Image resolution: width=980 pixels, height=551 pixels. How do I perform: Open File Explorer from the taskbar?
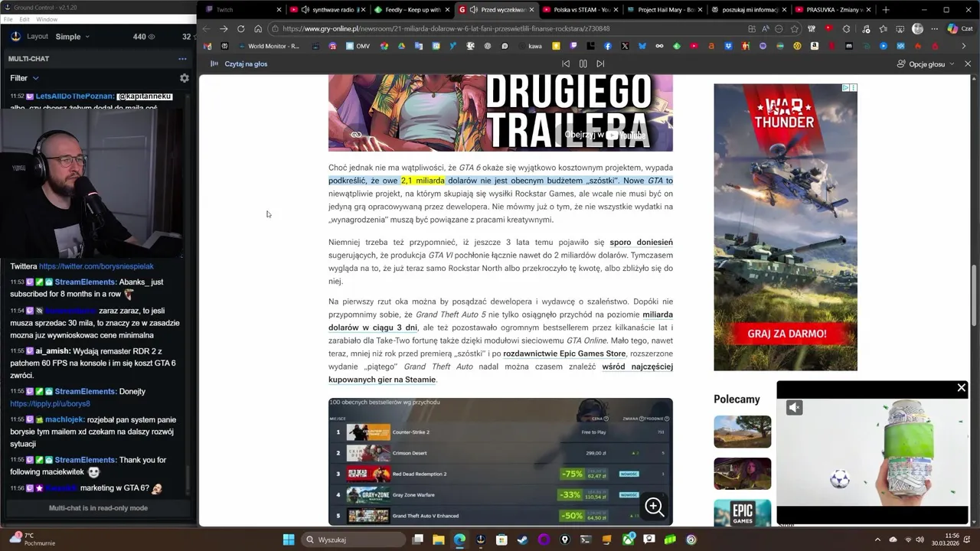pos(439,540)
